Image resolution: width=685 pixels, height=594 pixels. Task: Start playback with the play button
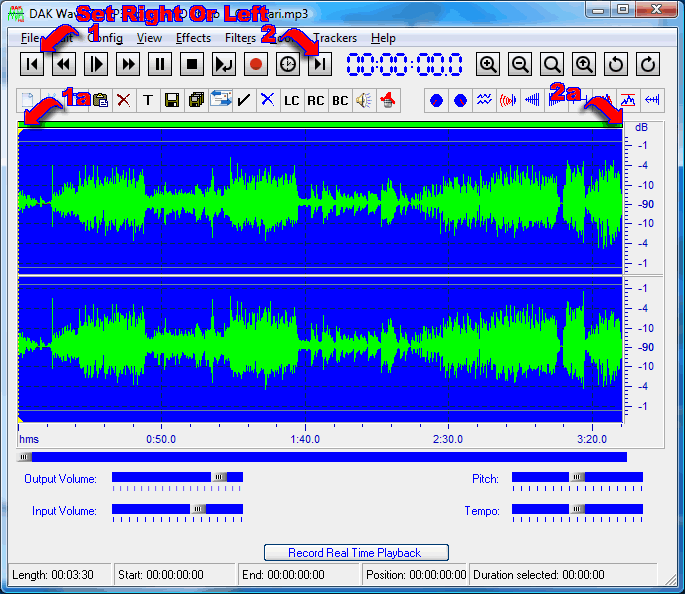[96, 64]
